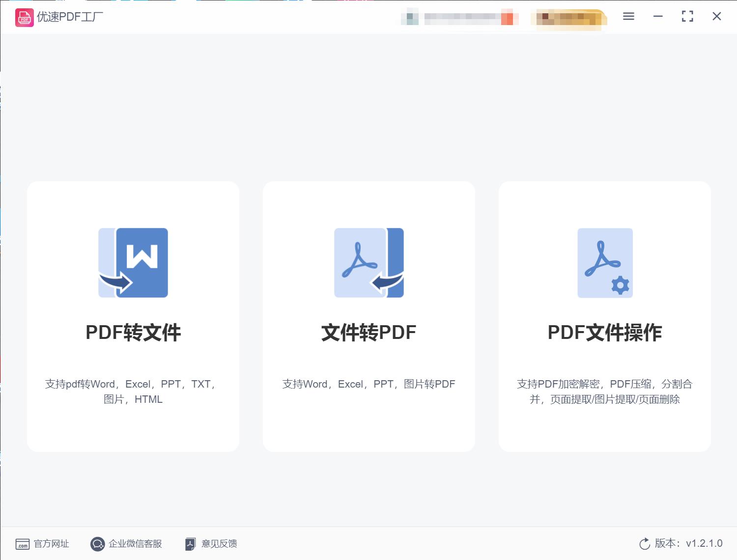
Task: Click the 企业微信客服 customer service icon
Action: [x=98, y=544]
